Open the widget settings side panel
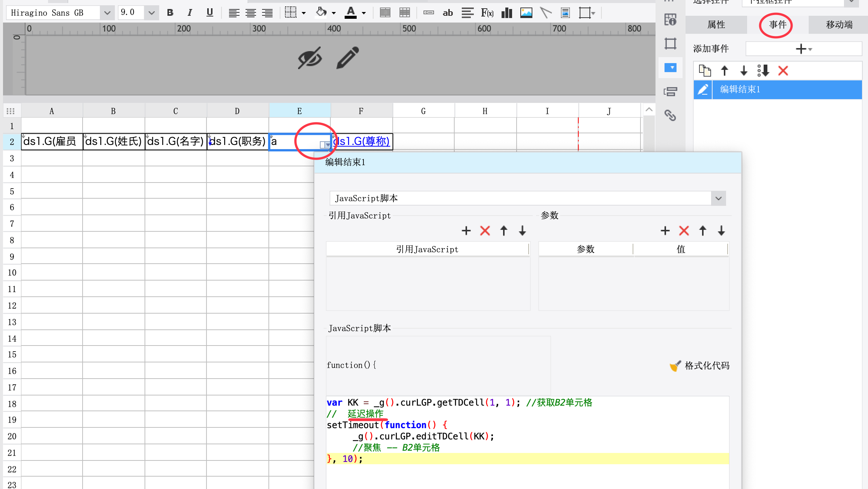 pyautogui.click(x=671, y=68)
